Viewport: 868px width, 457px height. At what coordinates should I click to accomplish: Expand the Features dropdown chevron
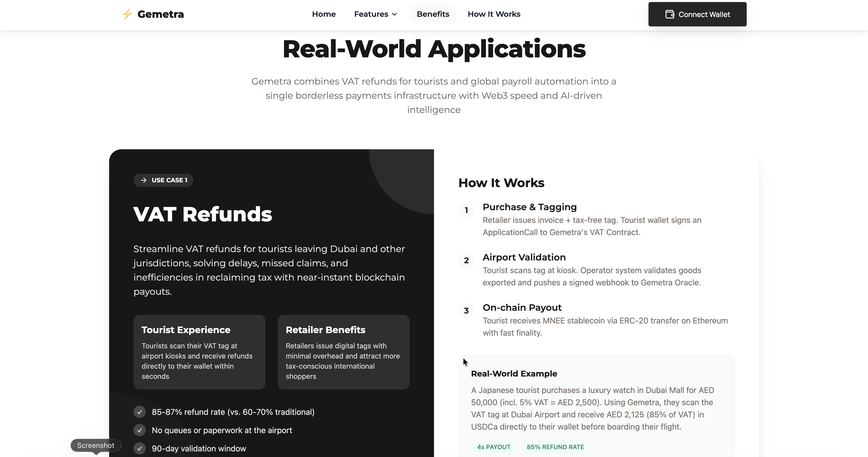tap(395, 14)
